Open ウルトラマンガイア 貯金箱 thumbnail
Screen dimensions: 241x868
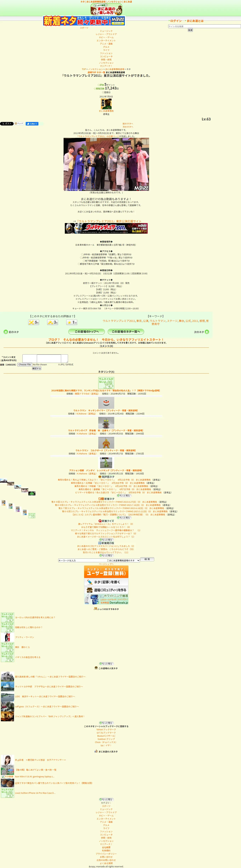pos(106,423)
